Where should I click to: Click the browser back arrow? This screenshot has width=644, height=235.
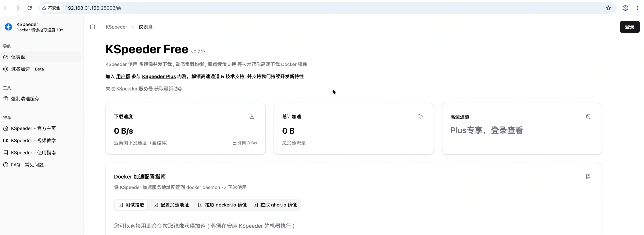tap(5, 8)
